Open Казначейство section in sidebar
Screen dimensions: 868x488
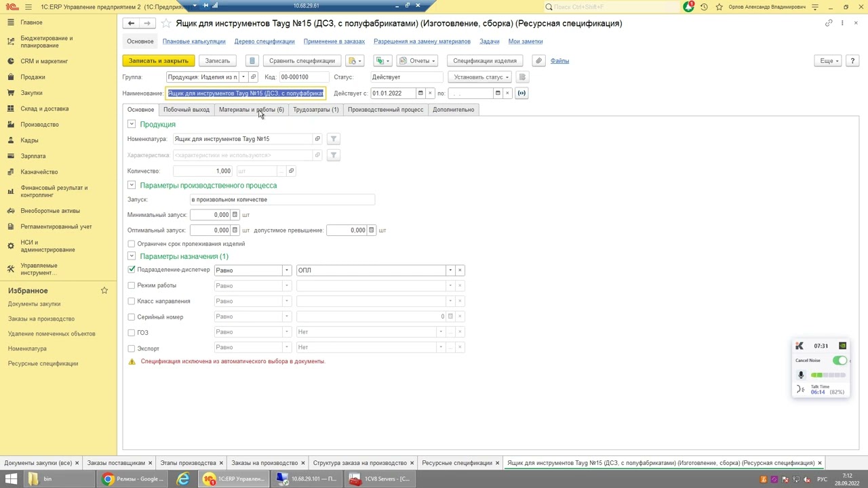[x=39, y=172]
